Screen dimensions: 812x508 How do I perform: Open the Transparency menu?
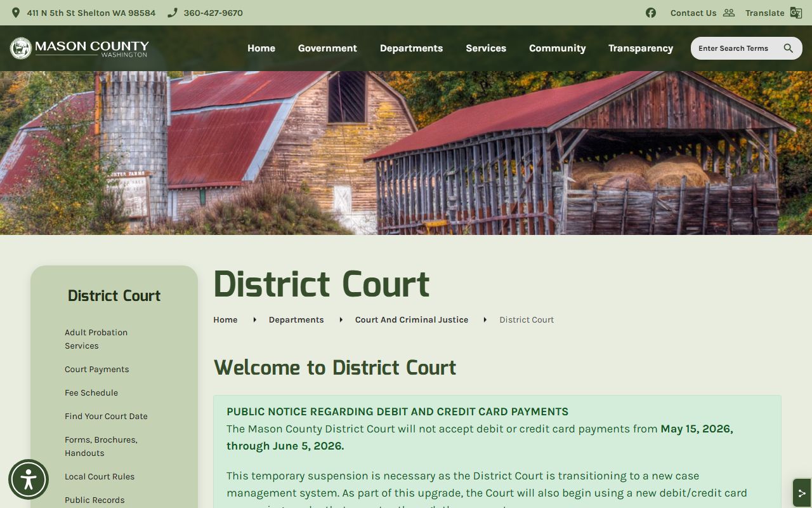tap(641, 48)
